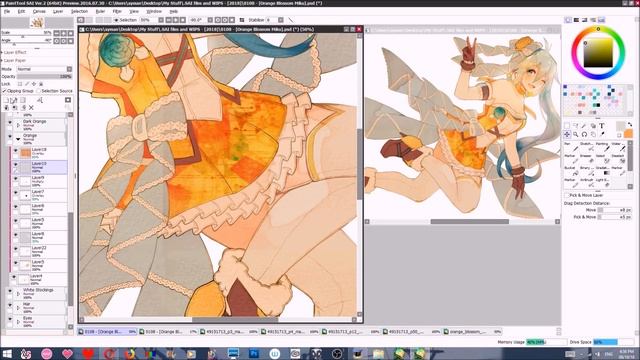Open the zoom percentage dropdown in toolbar

tap(161, 20)
